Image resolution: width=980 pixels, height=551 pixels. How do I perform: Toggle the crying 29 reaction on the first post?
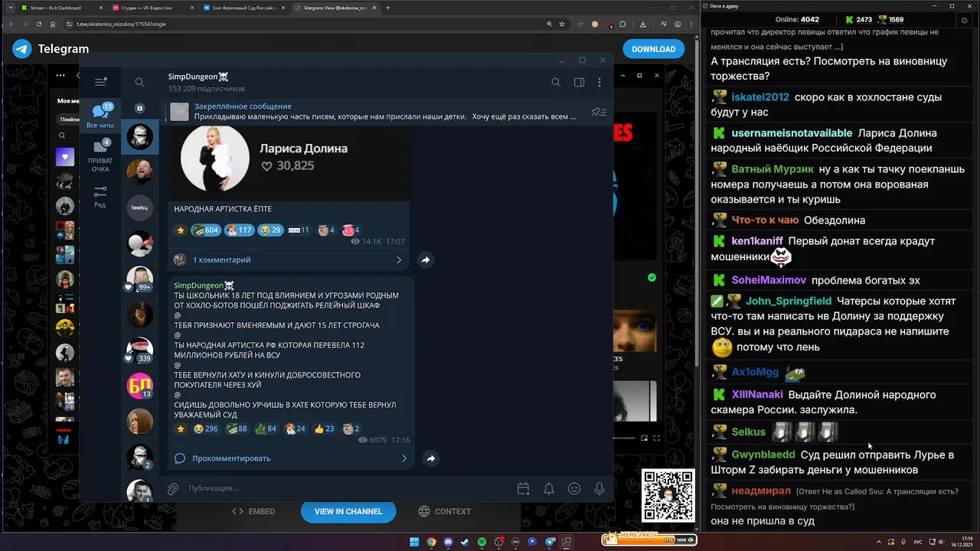270,230
